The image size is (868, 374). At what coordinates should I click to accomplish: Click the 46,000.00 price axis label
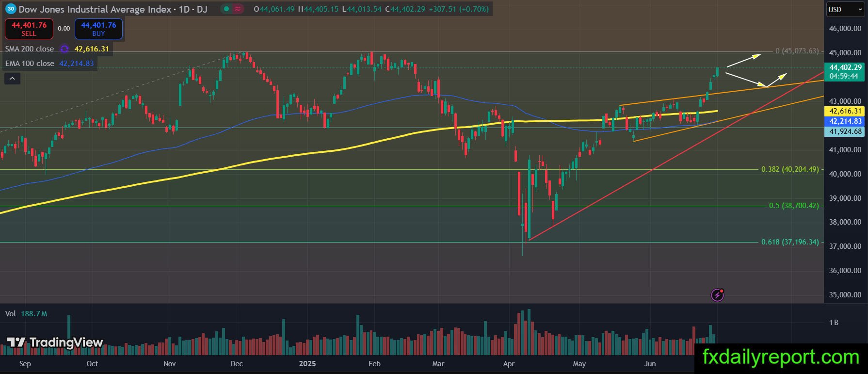coord(845,29)
